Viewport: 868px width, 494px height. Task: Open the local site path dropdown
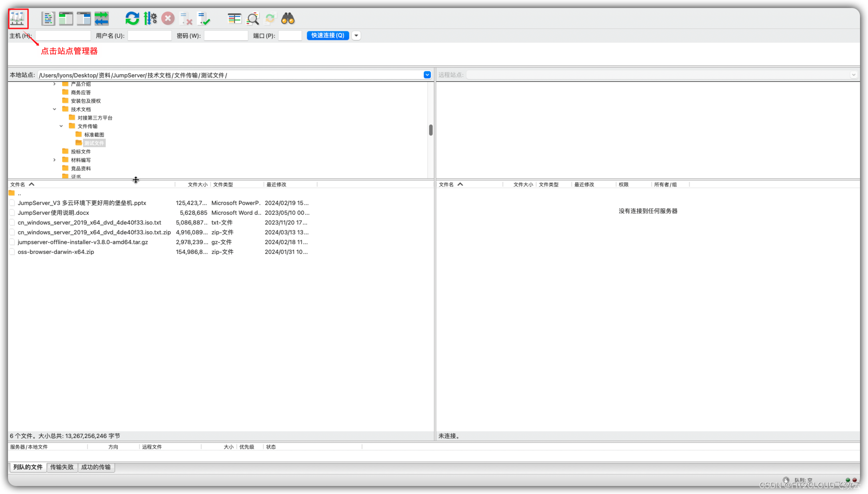coord(427,75)
